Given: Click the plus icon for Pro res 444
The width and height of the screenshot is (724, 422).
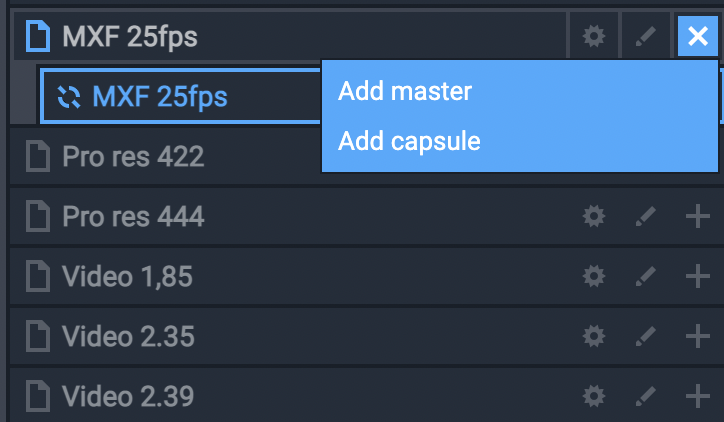Looking at the screenshot, I should click(x=698, y=216).
